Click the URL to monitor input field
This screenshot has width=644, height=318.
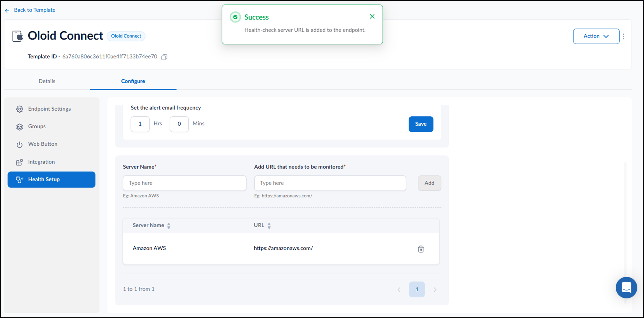tap(330, 183)
